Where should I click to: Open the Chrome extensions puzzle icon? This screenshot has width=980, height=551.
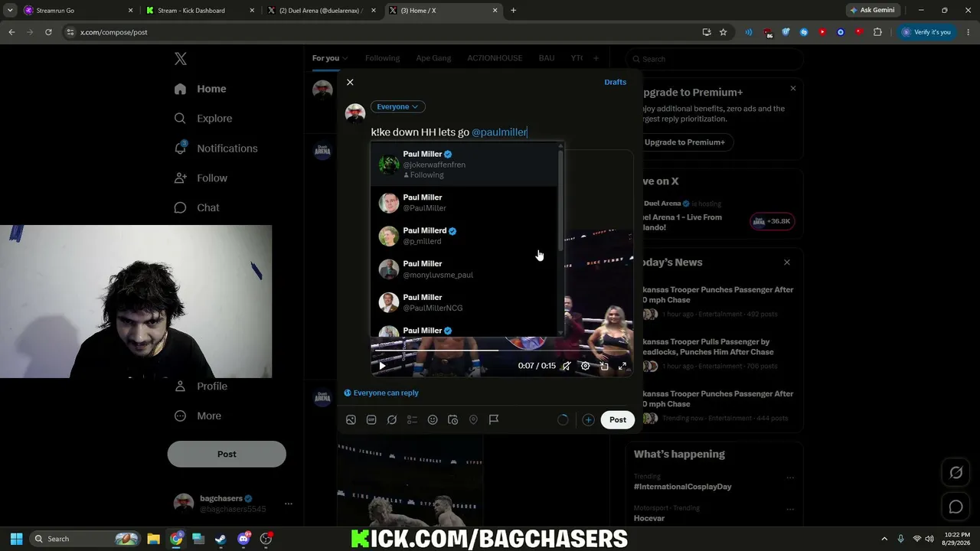pyautogui.click(x=877, y=32)
